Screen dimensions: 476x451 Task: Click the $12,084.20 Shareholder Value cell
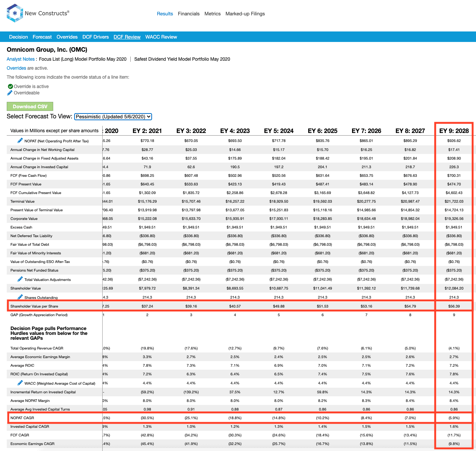(454, 288)
